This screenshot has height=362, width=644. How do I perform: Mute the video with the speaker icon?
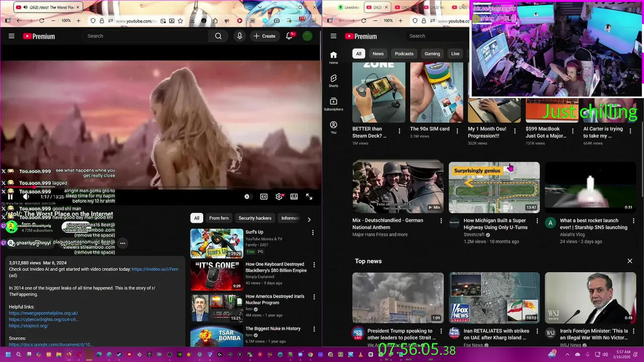coord(27,197)
